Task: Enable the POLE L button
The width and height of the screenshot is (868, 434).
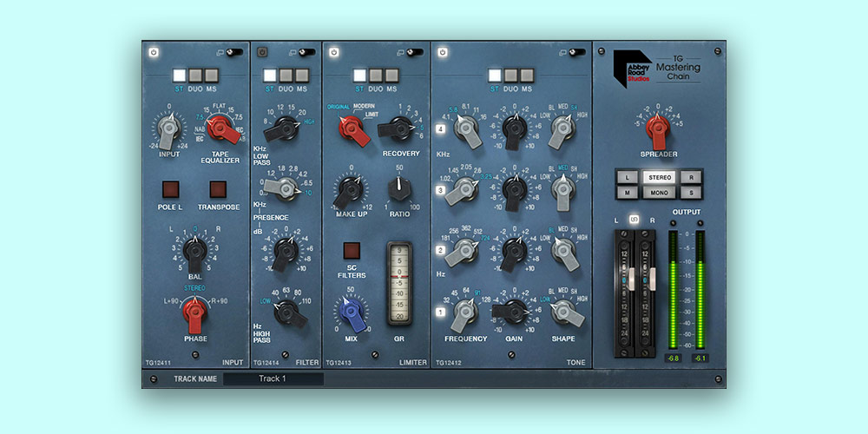Action: point(170,189)
